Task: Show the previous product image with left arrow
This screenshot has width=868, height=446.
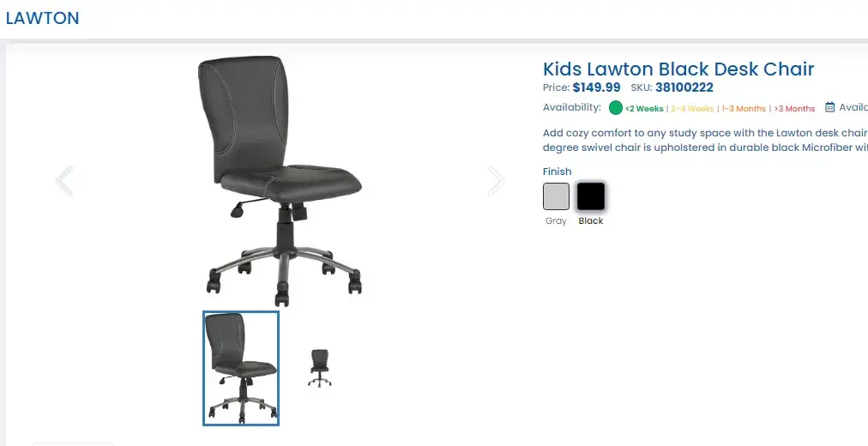Action: click(x=64, y=181)
